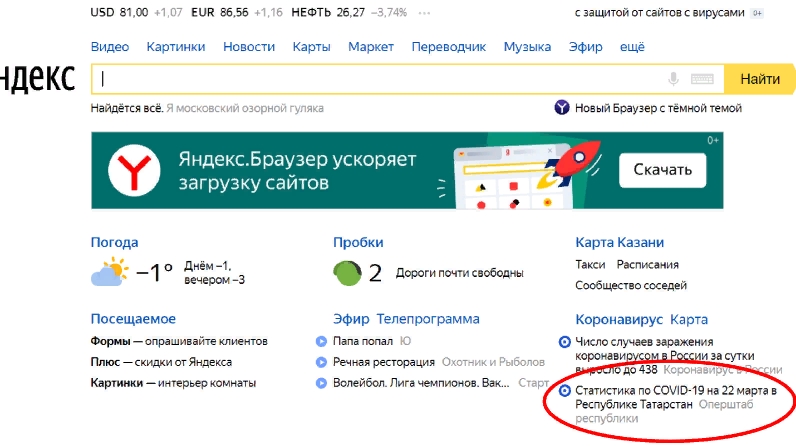This screenshot has height=446, width=796.
Task: Click the Yandex Browser dark theme icon
Action: pos(562,108)
